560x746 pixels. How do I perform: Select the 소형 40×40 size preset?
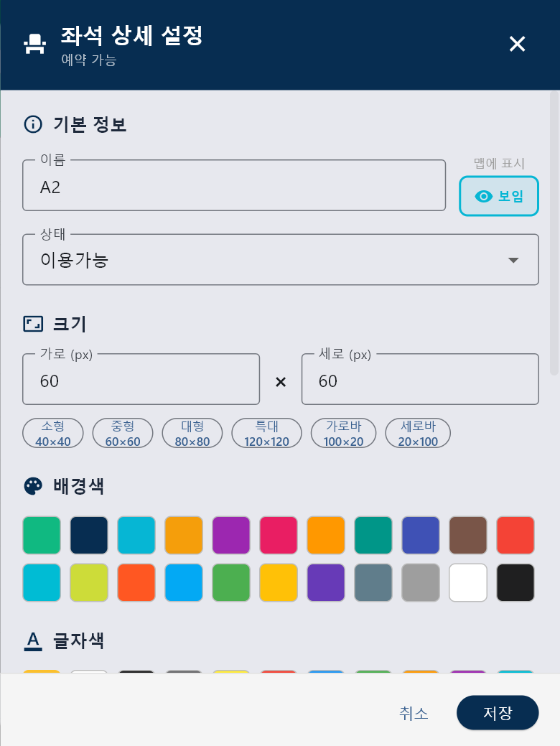(53, 434)
